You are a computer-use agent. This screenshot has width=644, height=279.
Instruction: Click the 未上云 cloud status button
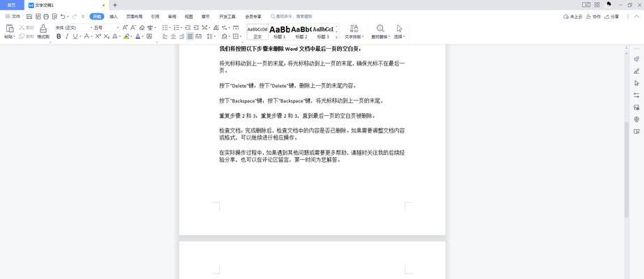click(573, 17)
